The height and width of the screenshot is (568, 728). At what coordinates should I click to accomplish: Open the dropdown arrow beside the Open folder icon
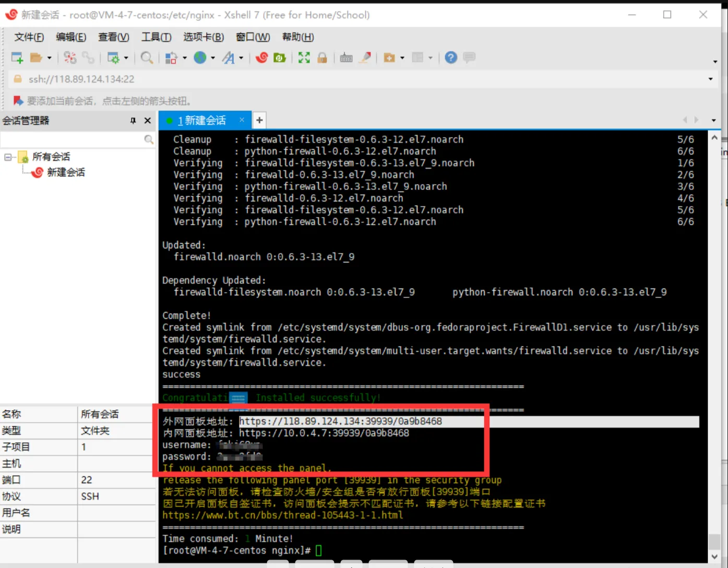pyautogui.click(x=50, y=58)
